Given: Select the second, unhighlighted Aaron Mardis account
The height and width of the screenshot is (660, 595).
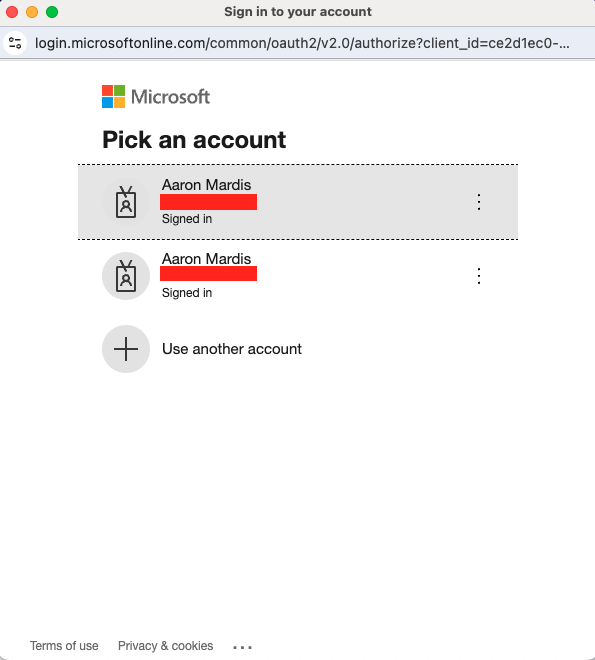Looking at the screenshot, I should pyautogui.click(x=298, y=276).
